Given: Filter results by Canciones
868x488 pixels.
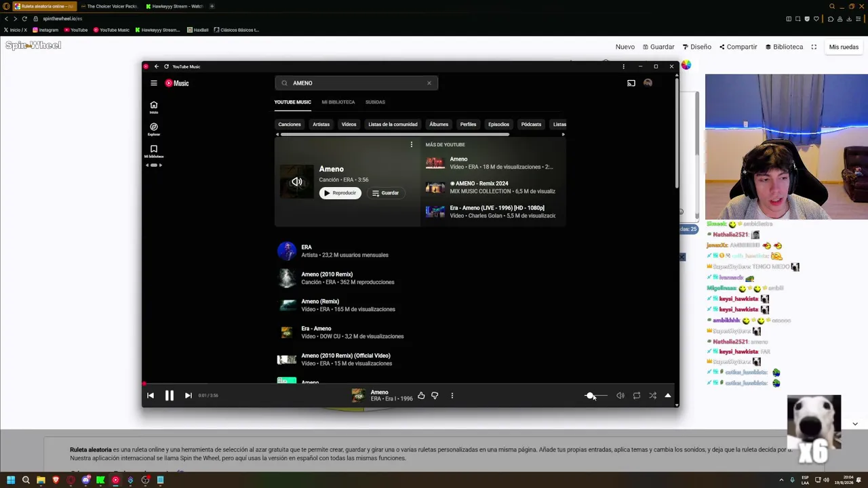Looking at the screenshot, I should click(290, 125).
